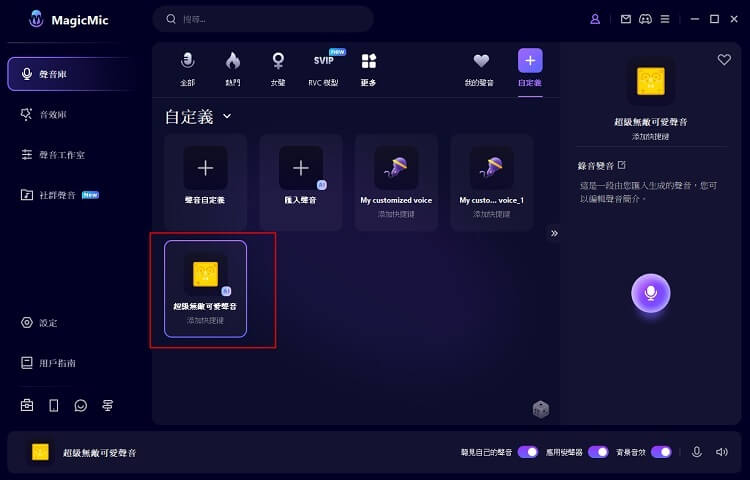Click the speaker volume icon

pos(722,452)
